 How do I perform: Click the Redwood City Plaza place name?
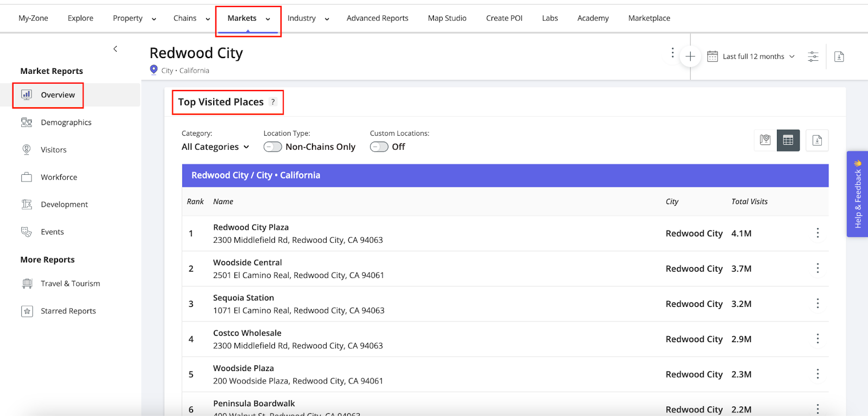click(251, 227)
